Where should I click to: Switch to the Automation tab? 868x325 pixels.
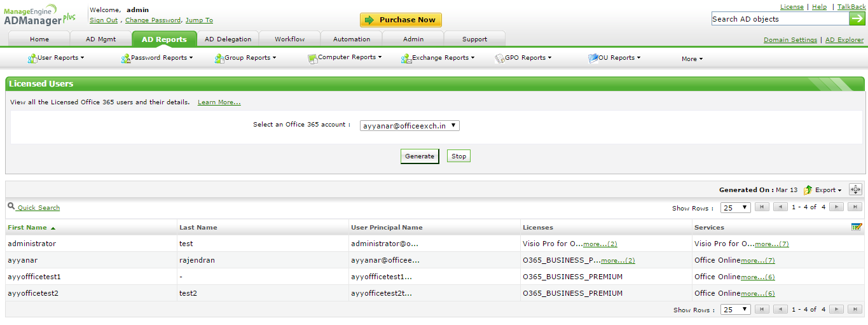(352, 39)
